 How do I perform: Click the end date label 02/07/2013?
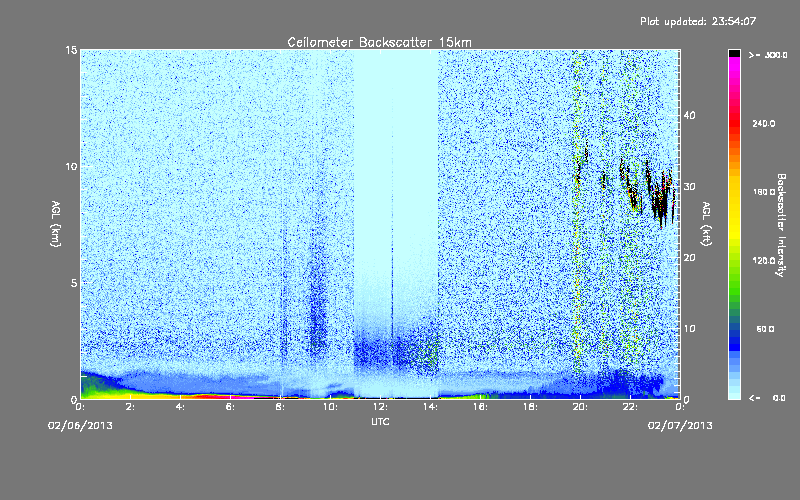(680, 426)
